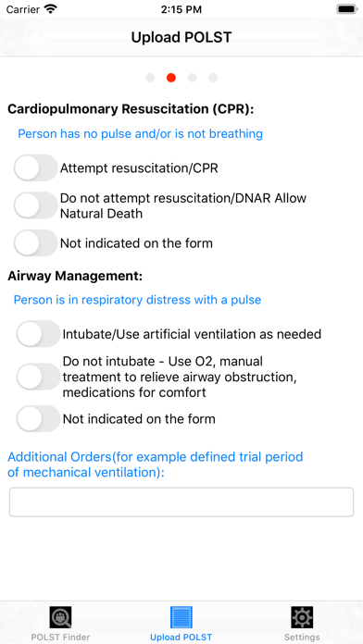
Task: Select the red active page dot
Action: click(x=171, y=78)
